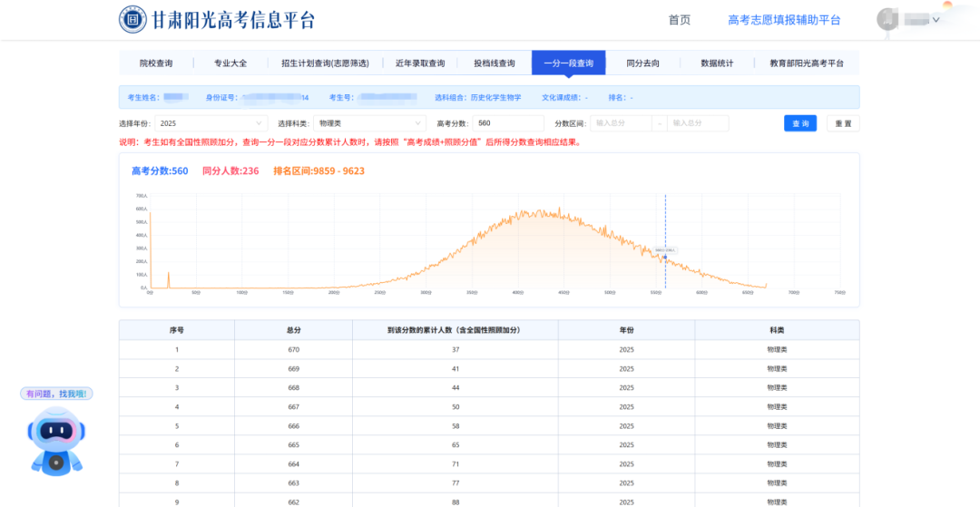Image resolution: width=980 pixels, height=507 pixels.
Task: Click the total score cell 665
Action: (x=294, y=444)
